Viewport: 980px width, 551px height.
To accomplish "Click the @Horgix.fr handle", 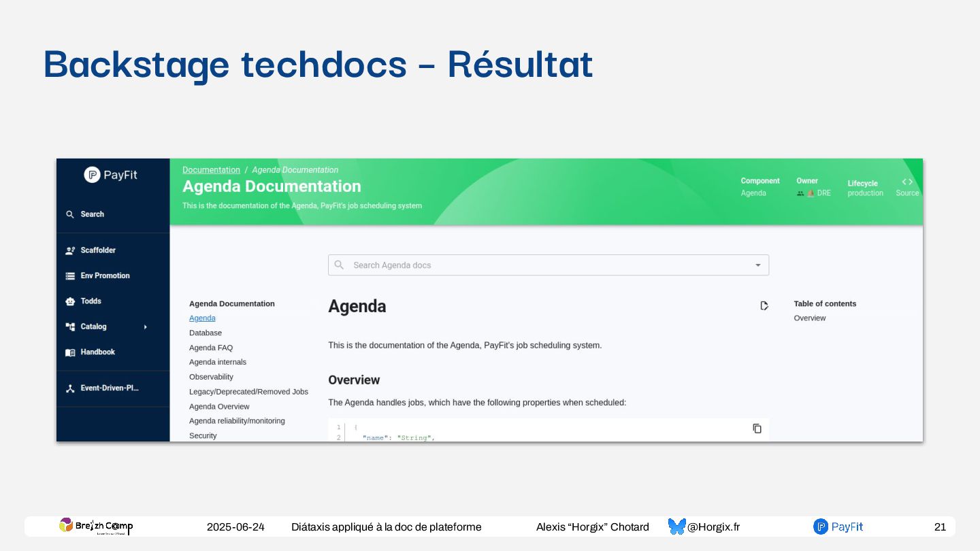I will 713,527.
